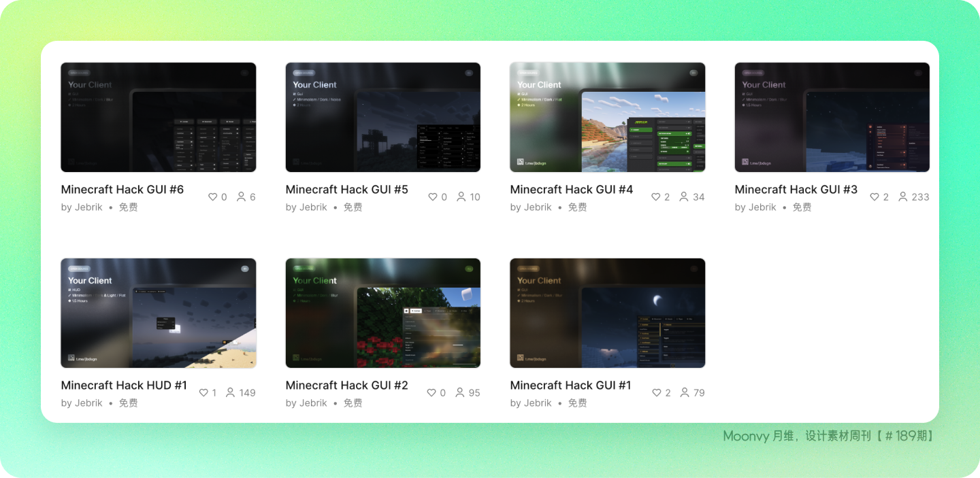Select the Minecraft Hack HUD #1 thumbnail
The width and height of the screenshot is (980, 478).
(158, 313)
